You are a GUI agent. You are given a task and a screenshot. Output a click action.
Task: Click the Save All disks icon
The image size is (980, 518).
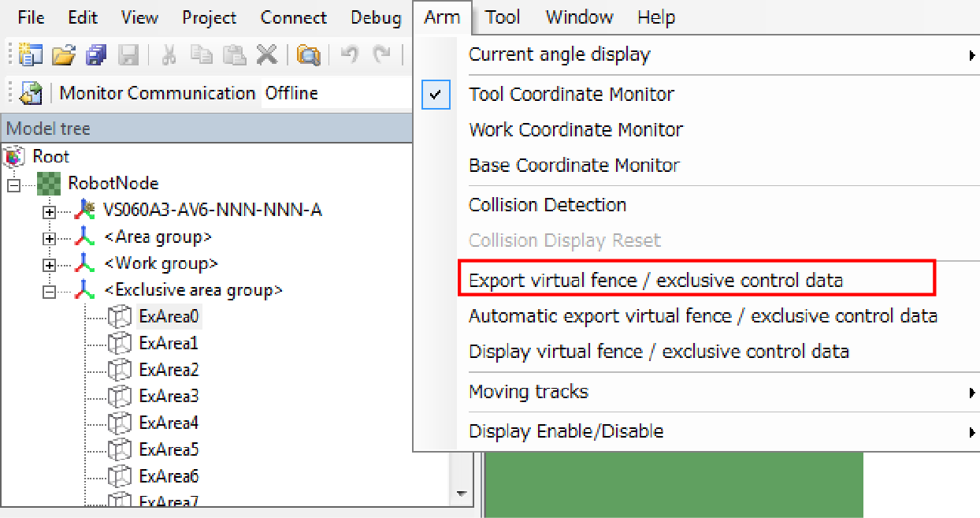96,54
